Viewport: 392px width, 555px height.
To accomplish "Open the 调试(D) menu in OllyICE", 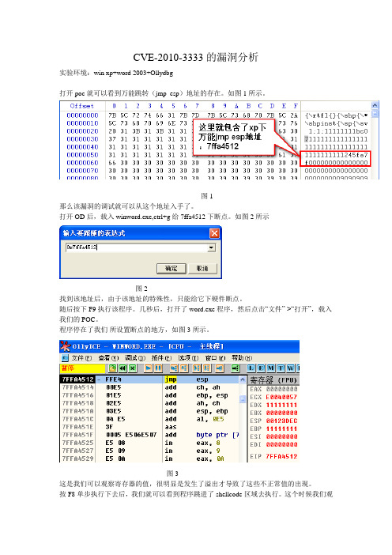I will click(135, 358).
